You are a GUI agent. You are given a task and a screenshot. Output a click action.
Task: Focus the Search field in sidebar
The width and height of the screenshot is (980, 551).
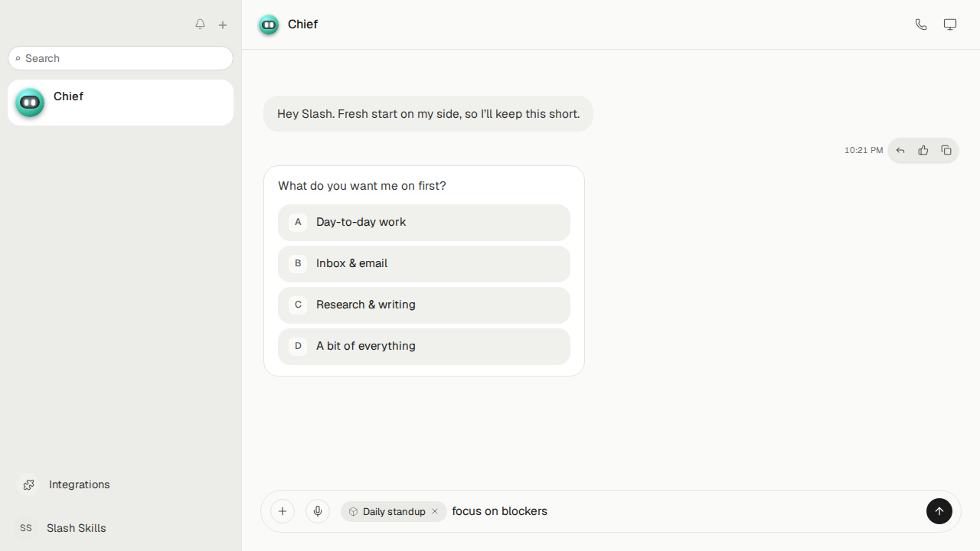click(120, 58)
